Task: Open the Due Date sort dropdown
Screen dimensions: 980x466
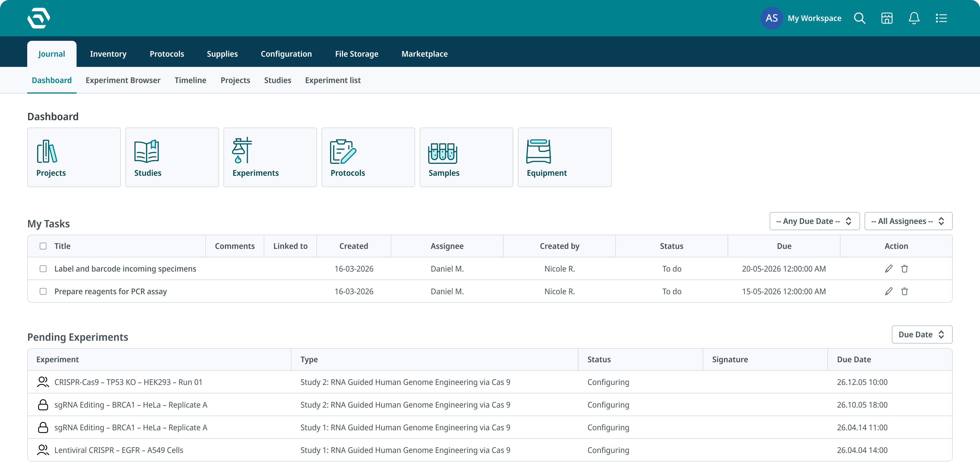Action: pos(922,334)
